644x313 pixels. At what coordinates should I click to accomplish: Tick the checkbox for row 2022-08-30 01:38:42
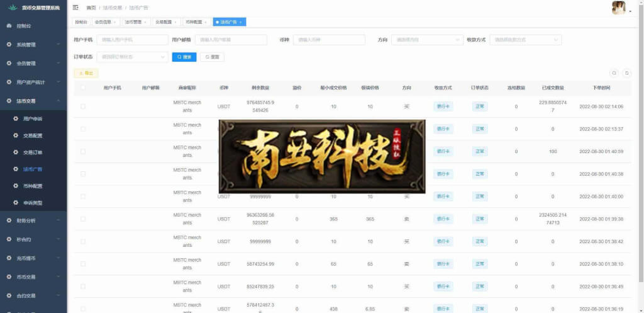83,241
